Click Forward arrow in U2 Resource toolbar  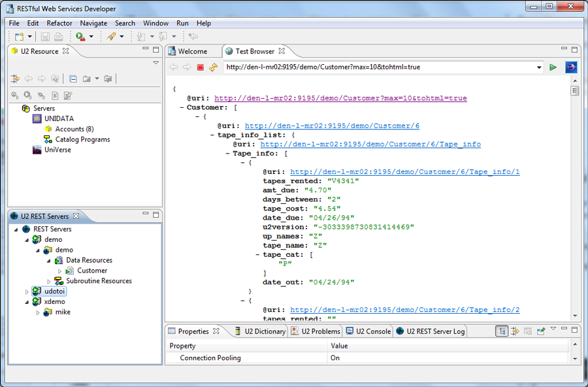coord(41,78)
